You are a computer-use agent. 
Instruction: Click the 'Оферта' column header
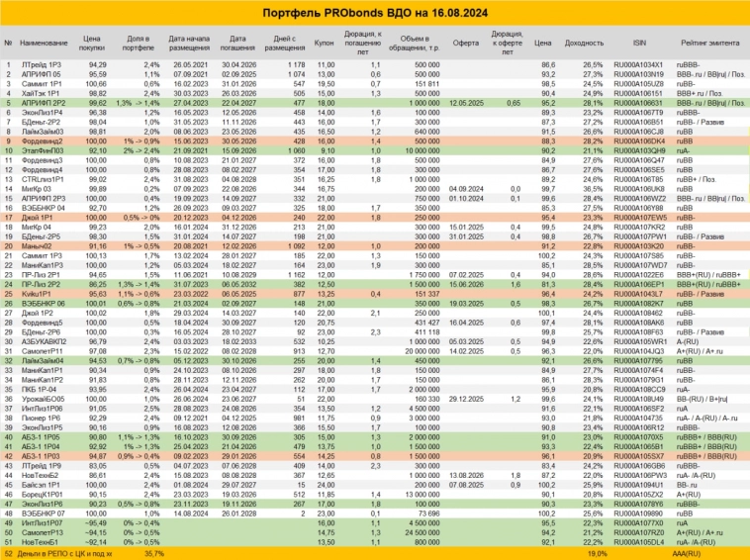[x=466, y=44]
